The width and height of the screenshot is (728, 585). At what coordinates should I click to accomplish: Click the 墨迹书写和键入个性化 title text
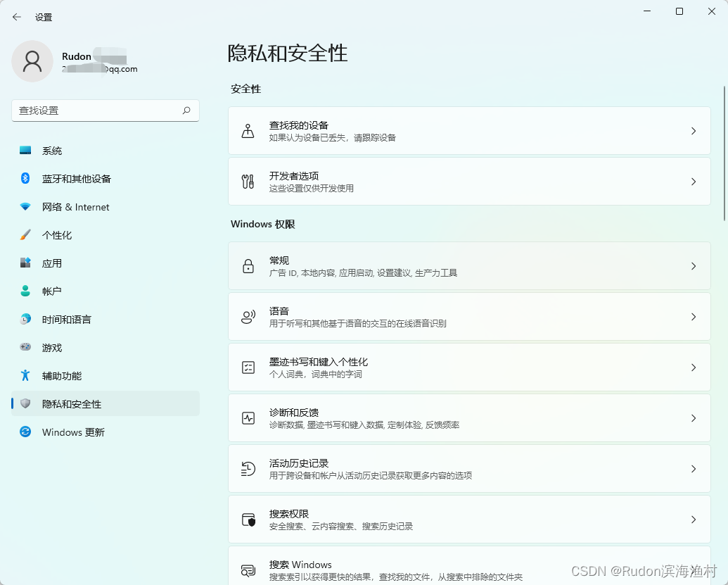319,362
